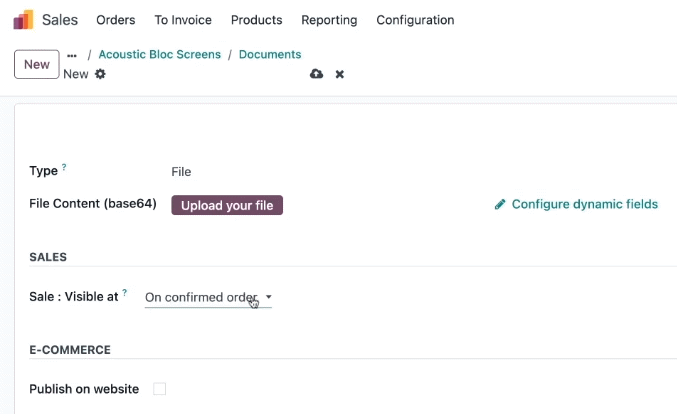Click the New record button
677x414 pixels.
pos(37,64)
